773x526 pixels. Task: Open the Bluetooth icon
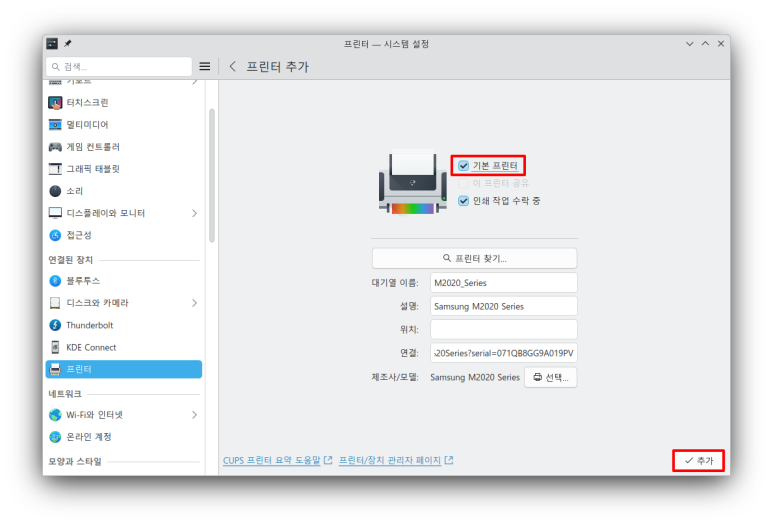point(55,281)
